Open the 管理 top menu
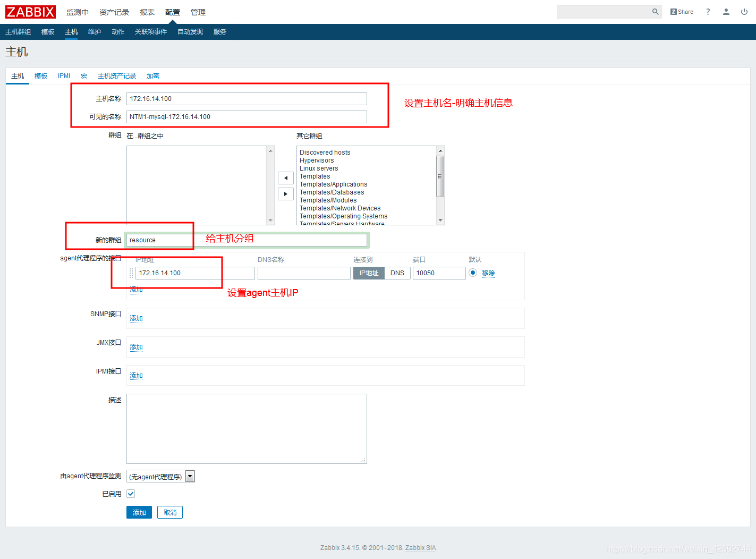Image resolution: width=756 pixels, height=559 pixels. [198, 12]
